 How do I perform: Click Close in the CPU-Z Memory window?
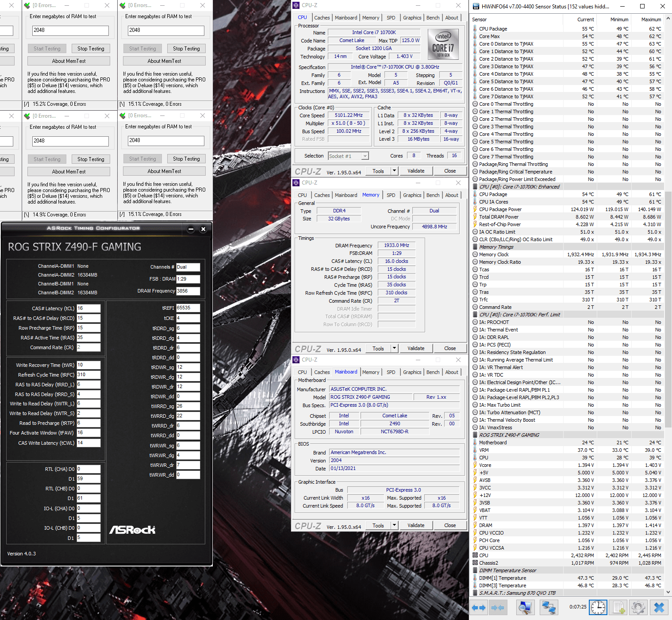coord(450,348)
